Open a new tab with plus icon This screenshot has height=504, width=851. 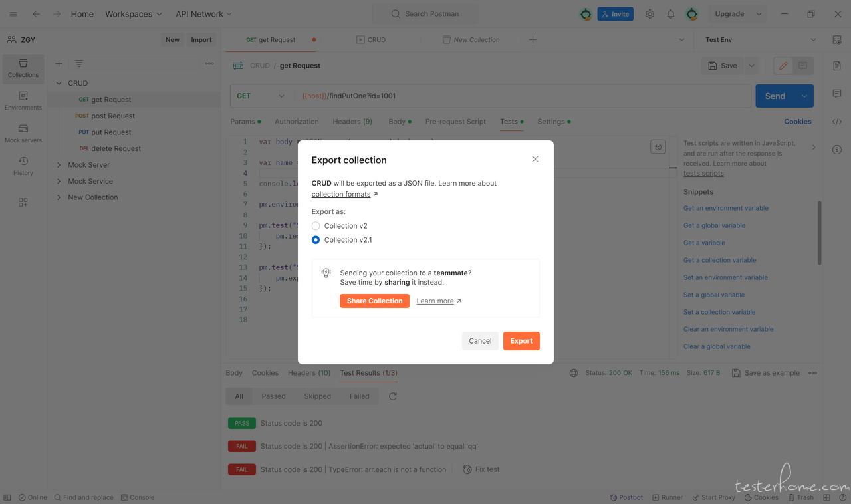pos(533,39)
